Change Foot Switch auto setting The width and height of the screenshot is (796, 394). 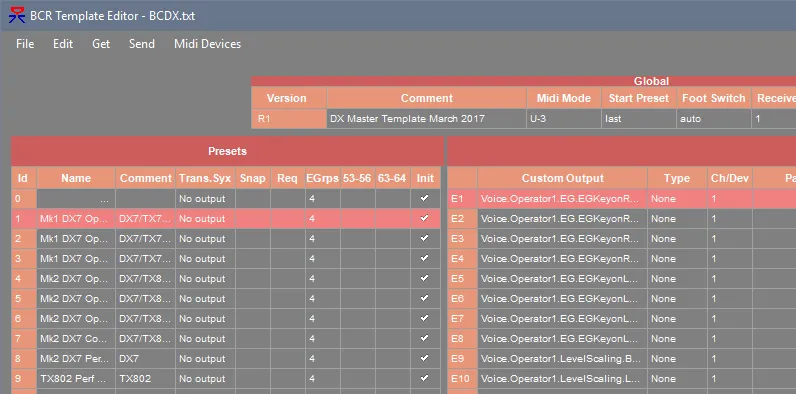(x=714, y=119)
